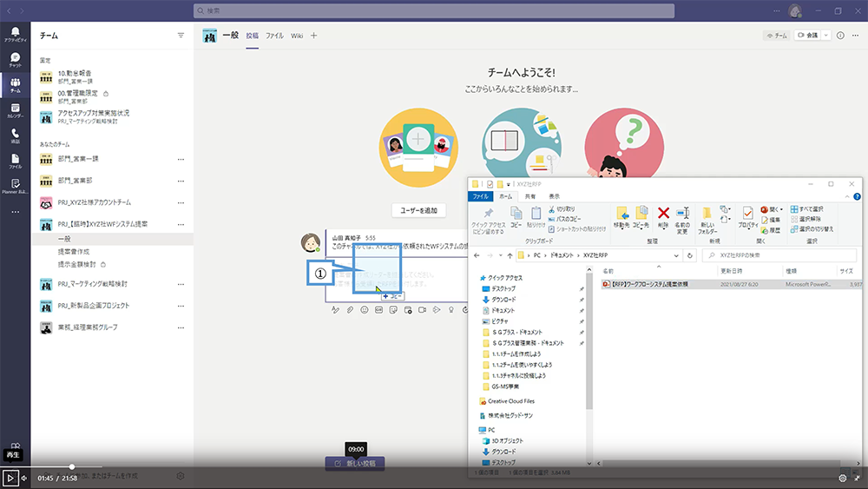Click the profile avatar in Teams title bar

point(795,10)
